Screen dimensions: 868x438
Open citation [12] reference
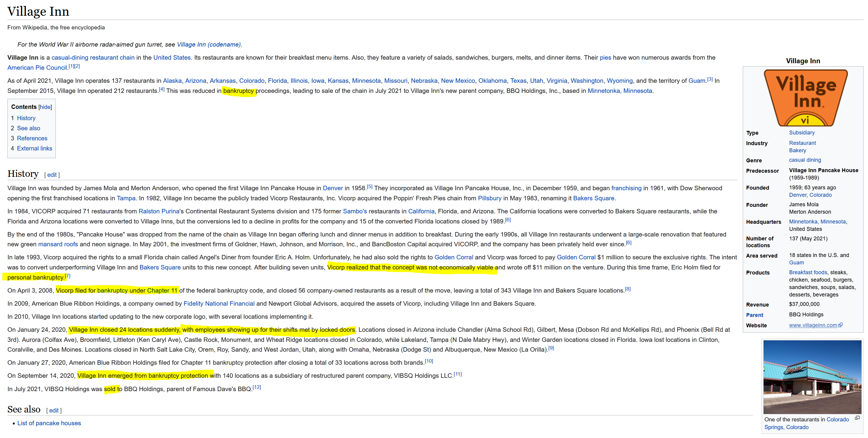(x=257, y=388)
